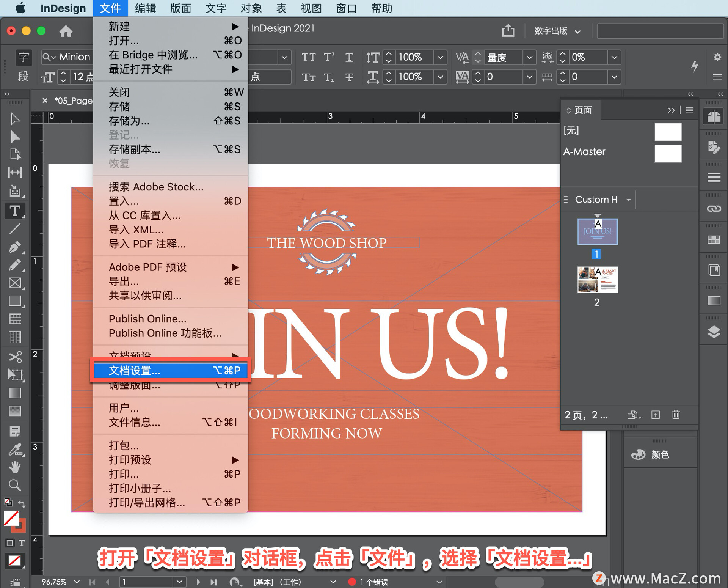Open the Links panel icon

(714, 208)
